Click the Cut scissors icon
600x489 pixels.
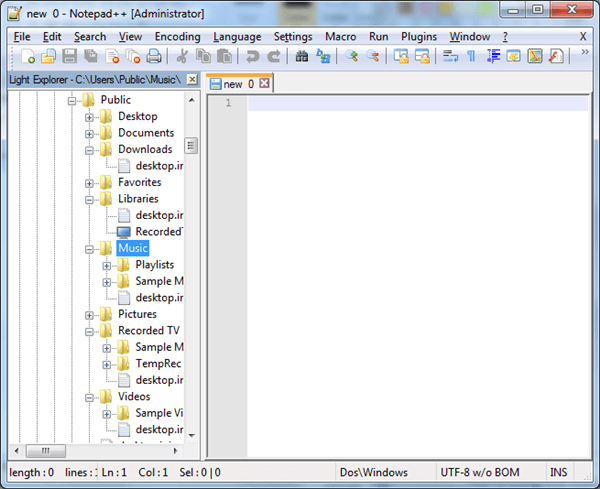coord(183,56)
